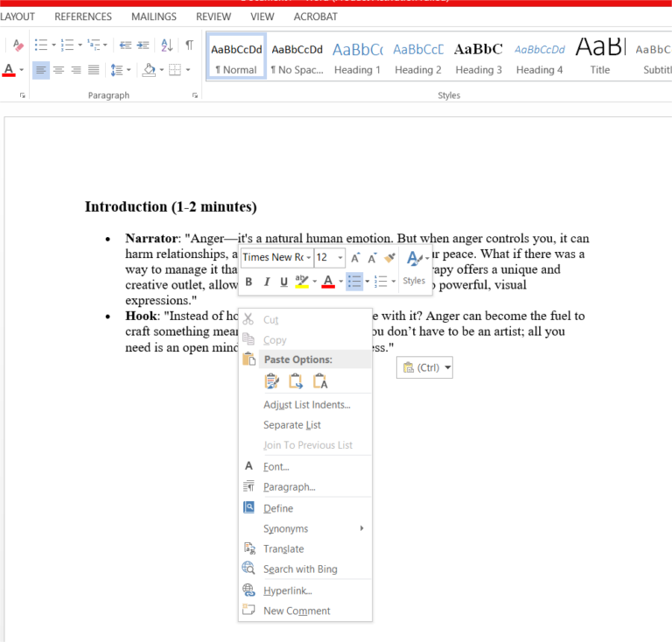Toggle the Show/Hide paragraph marks icon
This screenshot has width=672, height=642.
pos(189,45)
